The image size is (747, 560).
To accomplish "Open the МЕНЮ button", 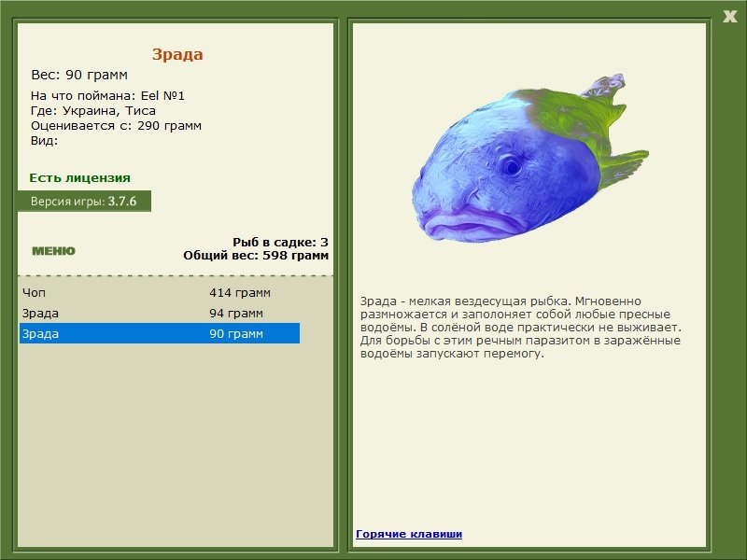I will point(53,251).
